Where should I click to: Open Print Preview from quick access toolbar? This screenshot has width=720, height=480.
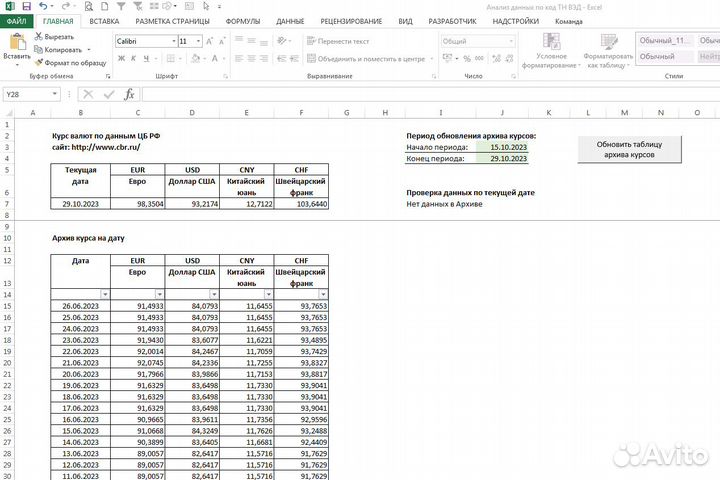89,6
